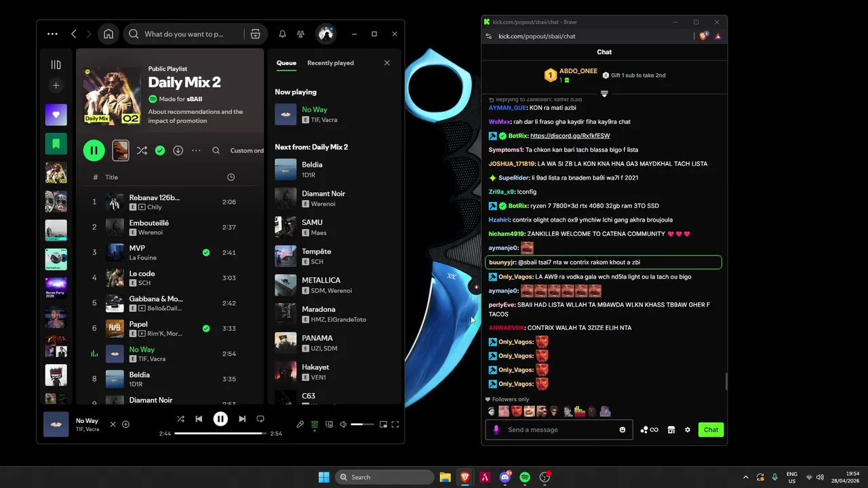
Task: Show hidden tray icons chevron
Action: pyautogui.click(x=746, y=477)
